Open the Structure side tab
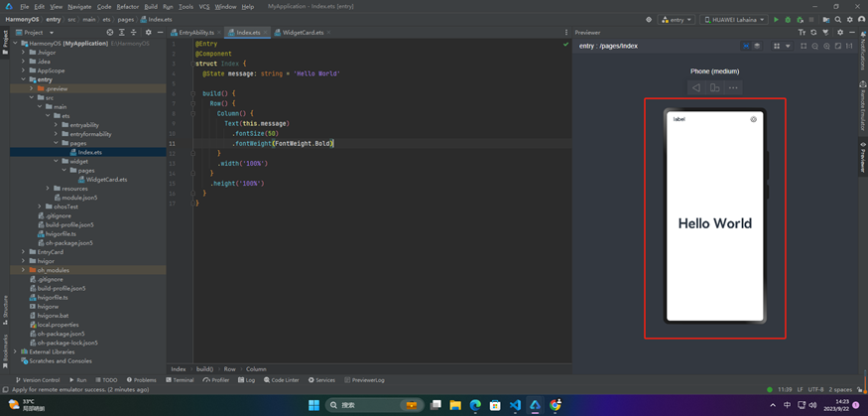This screenshot has width=868, height=416. coord(5,309)
